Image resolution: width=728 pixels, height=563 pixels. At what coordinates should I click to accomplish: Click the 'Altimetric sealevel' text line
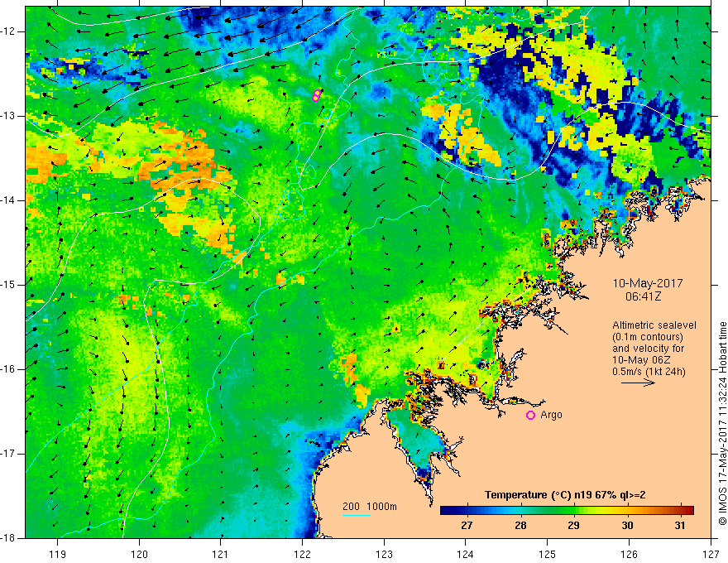(654, 325)
